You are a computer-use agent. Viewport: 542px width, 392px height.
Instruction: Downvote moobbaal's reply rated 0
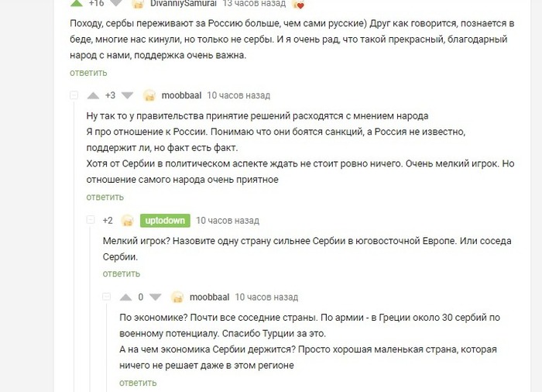tap(156, 297)
